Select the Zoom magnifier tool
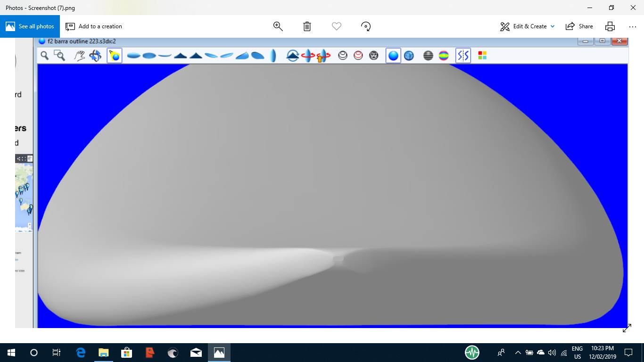This screenshot has height=362, width=644. click(x=44, y=55)
